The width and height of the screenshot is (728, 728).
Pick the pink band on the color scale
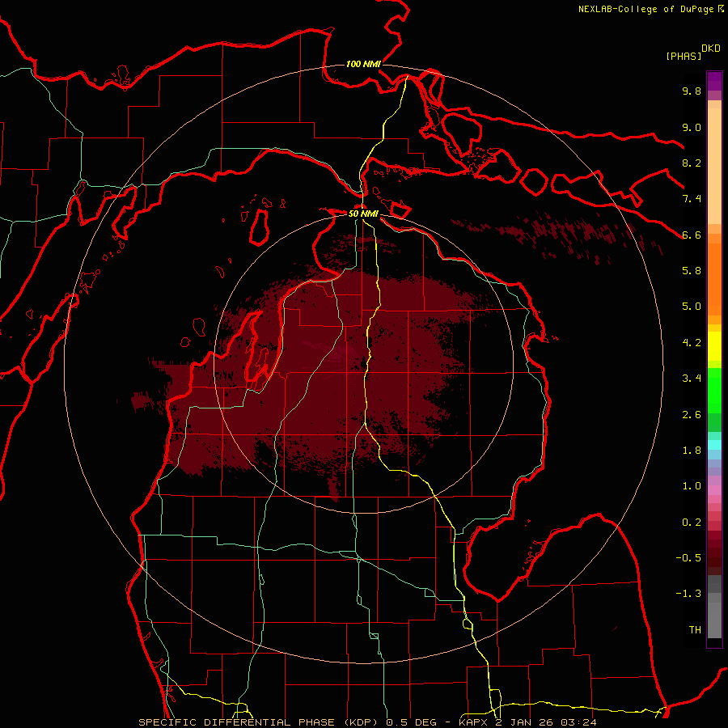[714, 490]
